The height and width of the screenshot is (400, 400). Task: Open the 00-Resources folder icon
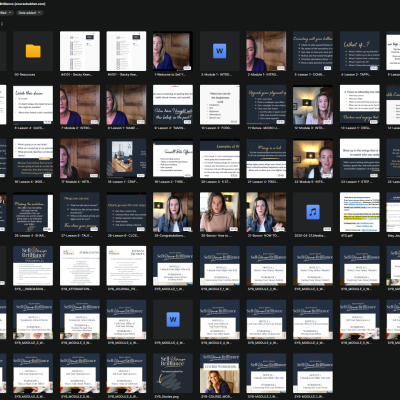(33, 51)
